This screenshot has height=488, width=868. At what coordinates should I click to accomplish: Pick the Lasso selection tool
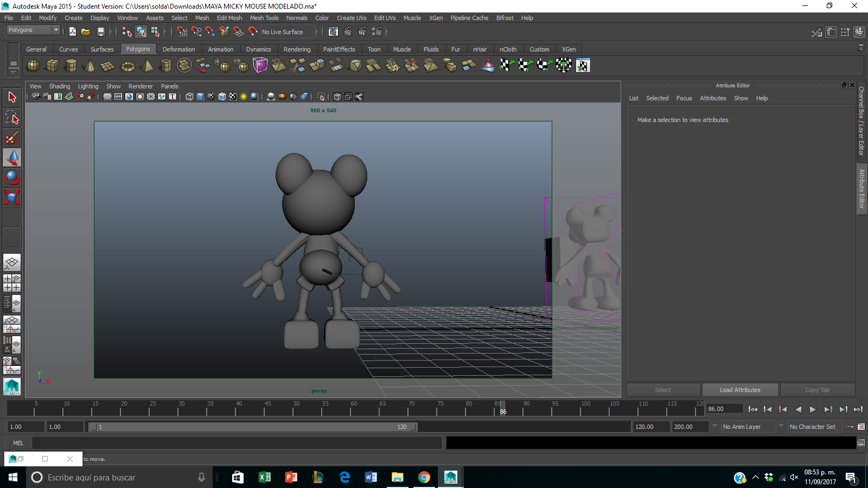click(12, 118)
